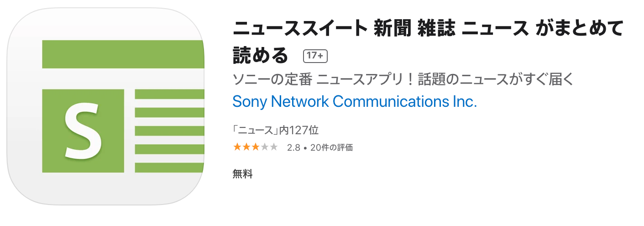Click the ソニーの定番 subtitle text

point(272,79)
